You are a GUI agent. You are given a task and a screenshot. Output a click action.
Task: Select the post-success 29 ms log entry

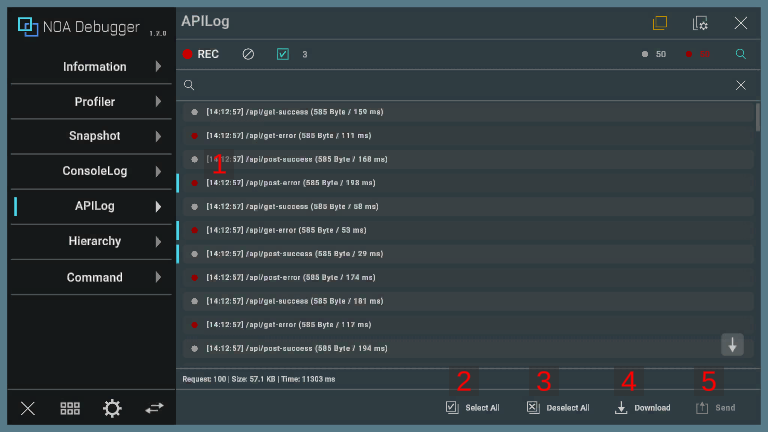tap(468, 254)
